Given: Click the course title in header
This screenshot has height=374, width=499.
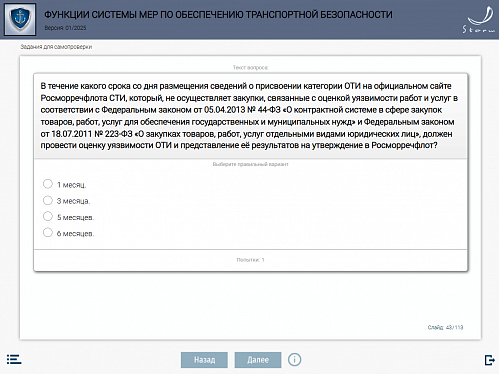Looking at the screenshot, I should pos(218,15).
